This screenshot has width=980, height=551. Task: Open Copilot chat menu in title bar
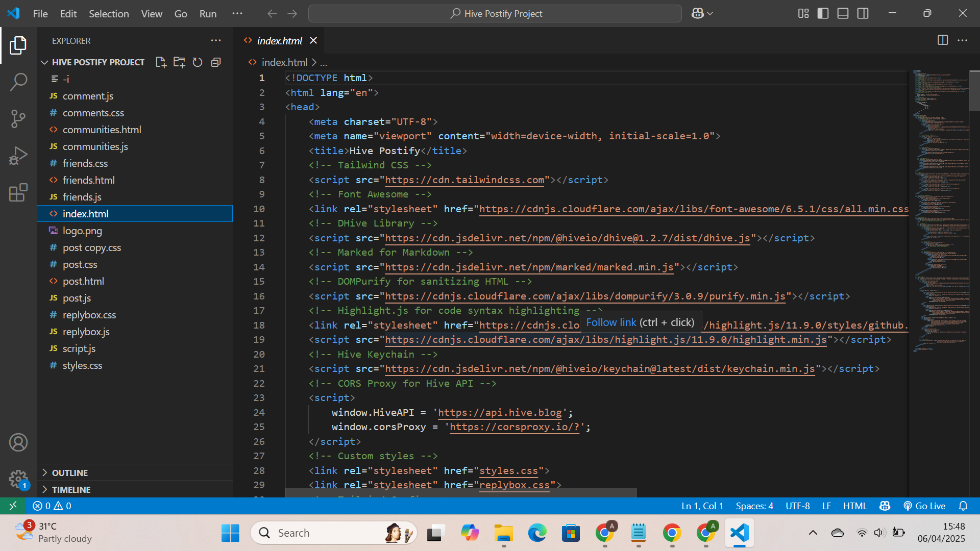[702, 14]
